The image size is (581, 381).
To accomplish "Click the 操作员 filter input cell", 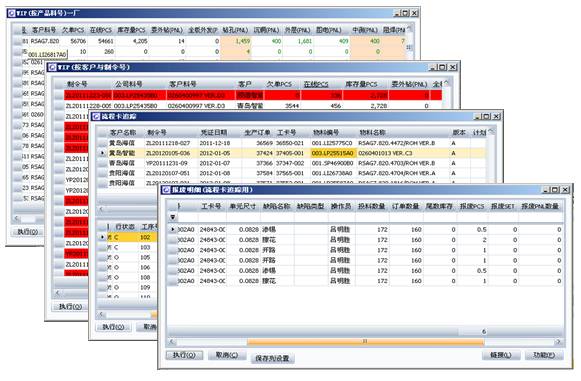I will [341, 217].
